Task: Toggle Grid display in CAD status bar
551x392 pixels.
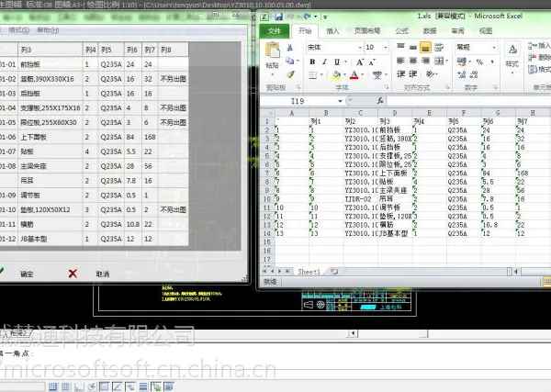Action: pyautogui.click(x=66, y=386)
